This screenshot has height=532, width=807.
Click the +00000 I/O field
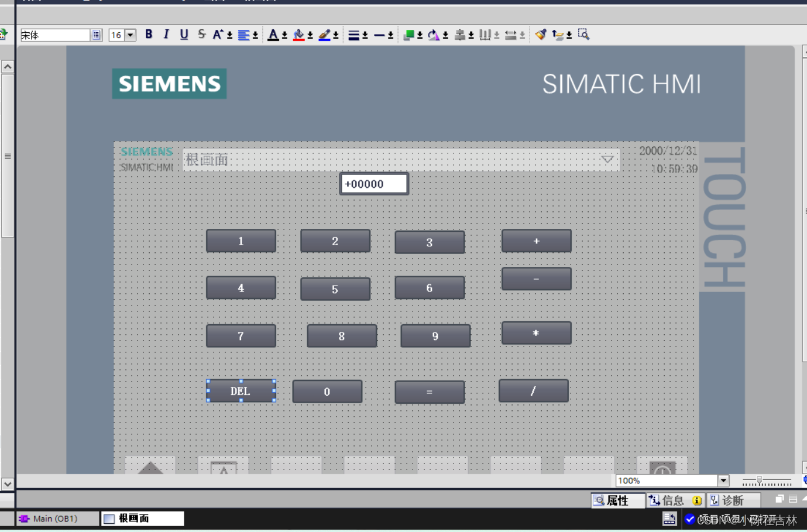(x=375, y=184)
